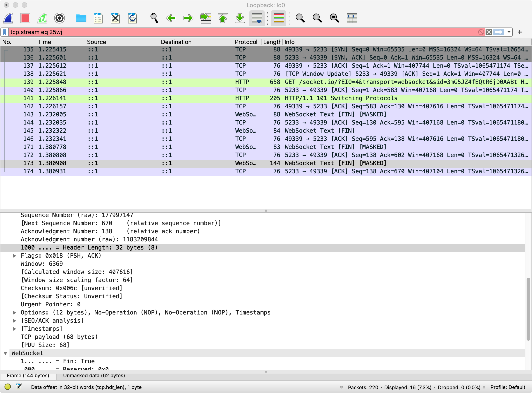Open the display filter history dropdown arrow

click(509, 32)
